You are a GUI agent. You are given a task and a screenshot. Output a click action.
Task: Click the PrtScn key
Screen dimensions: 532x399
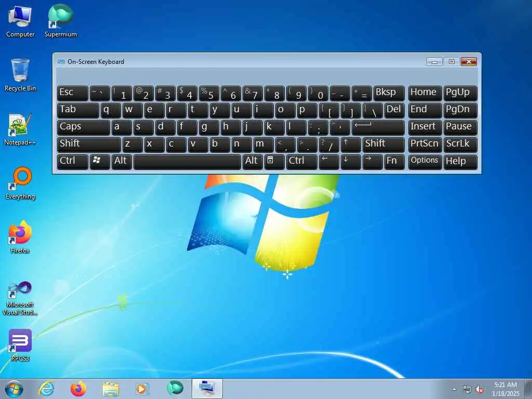(x=425, y=145)
